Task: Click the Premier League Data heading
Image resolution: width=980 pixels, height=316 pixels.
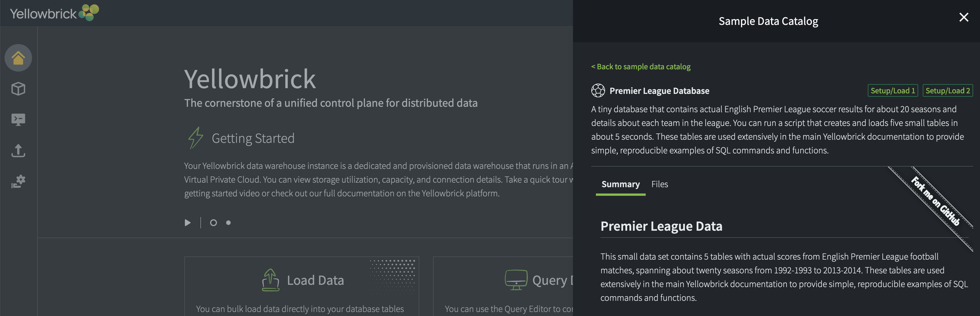Action: coord(661,226)
